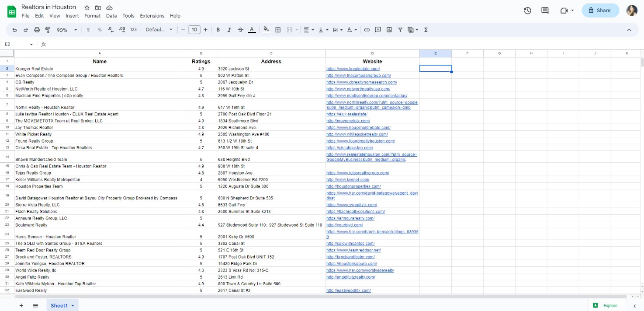This screenshot has width=644, height=311.
Task: Increase decimal places icon
Action: 122,30
